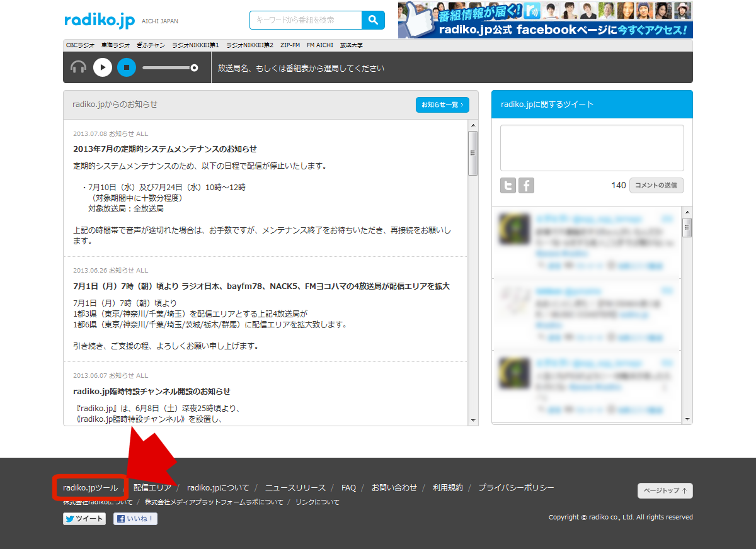756x549 pixels.
Task: Open the radiko.jpツール footer link
Action: [x=90, y=488]
